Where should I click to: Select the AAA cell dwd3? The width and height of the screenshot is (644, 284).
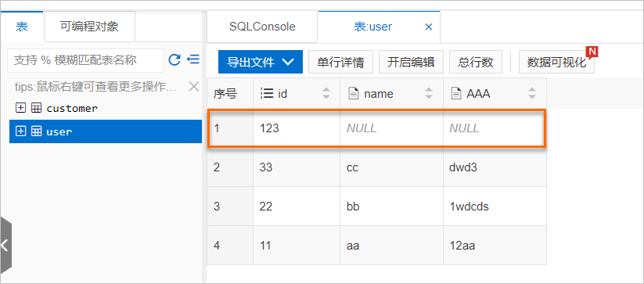coord(495,167)
